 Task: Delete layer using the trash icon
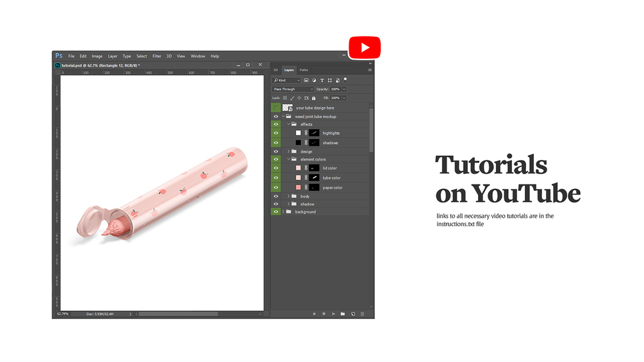(362, 314)
